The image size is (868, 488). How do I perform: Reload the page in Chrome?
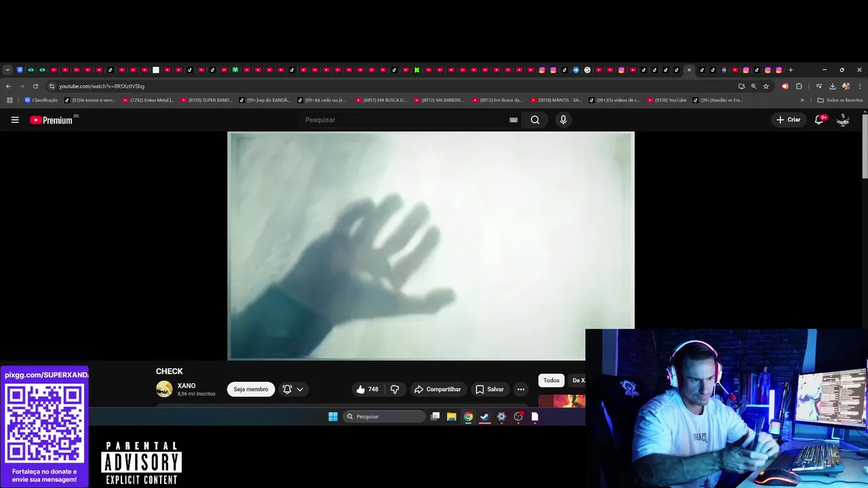(35, 86)
